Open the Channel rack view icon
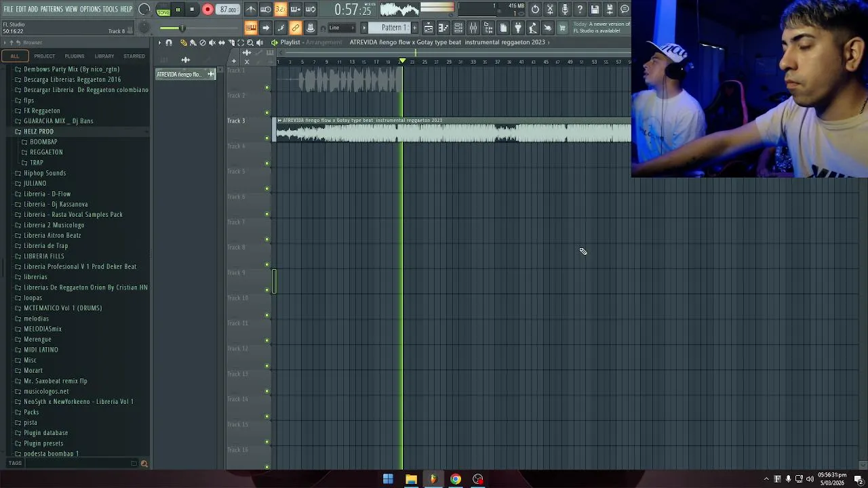The image size is (868, 488). point(458,28)
